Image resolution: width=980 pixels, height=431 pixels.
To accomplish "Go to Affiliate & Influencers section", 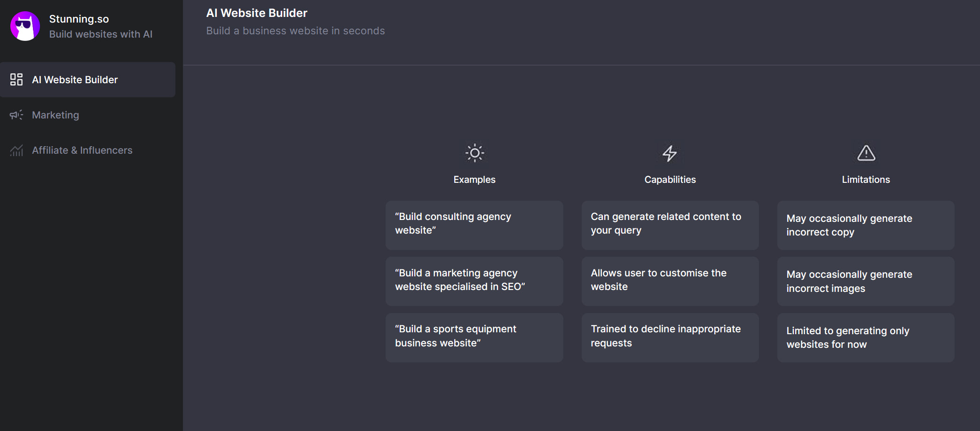I will (82, 150).
